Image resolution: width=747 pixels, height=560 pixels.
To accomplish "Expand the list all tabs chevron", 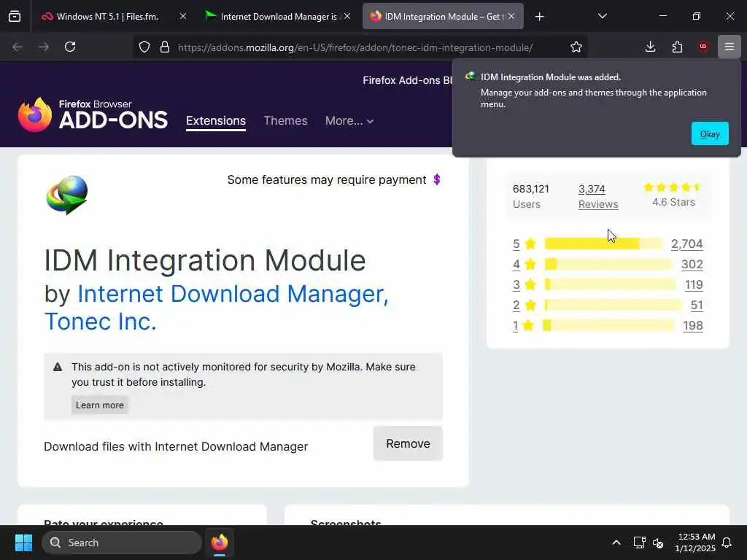I will (602, 17).
